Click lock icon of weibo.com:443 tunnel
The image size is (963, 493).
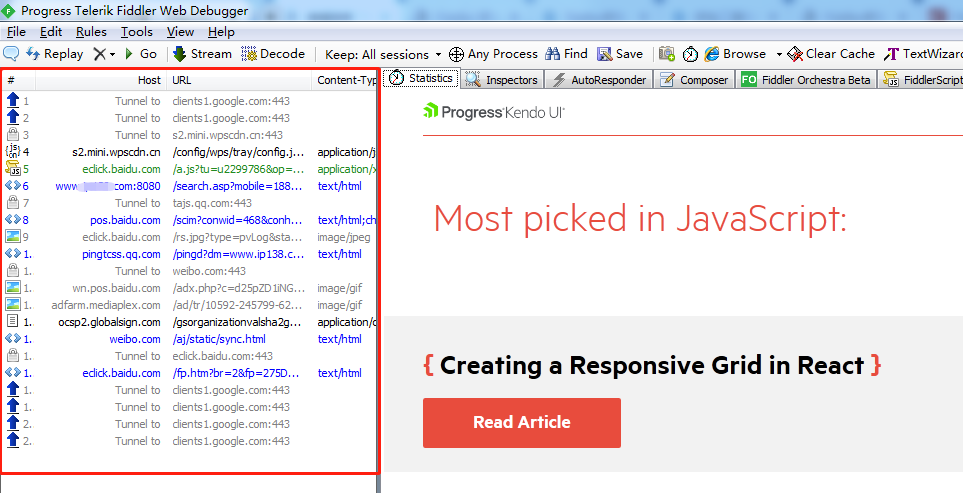[12, 270]
